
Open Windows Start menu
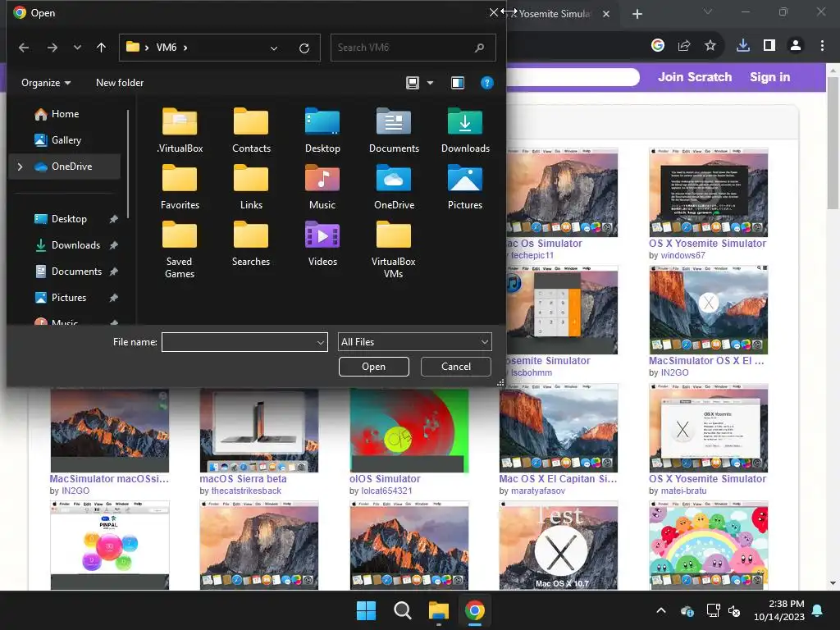pos(367,610)
